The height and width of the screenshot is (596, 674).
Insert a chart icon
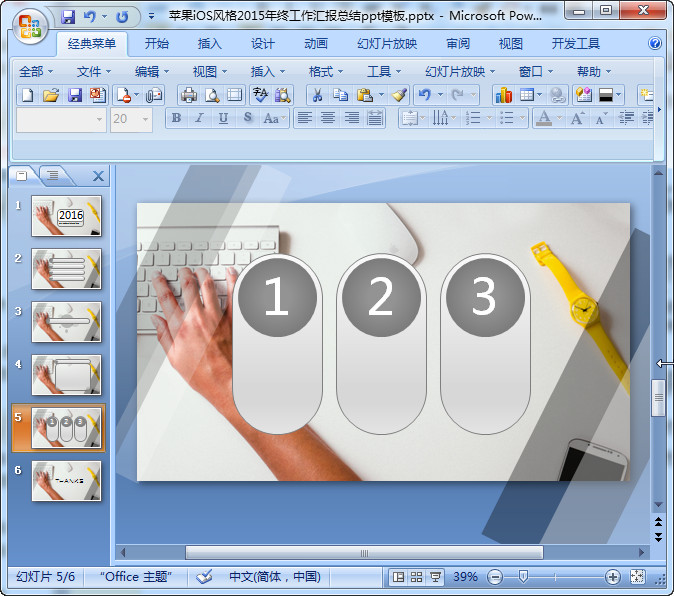pos(504,95)
